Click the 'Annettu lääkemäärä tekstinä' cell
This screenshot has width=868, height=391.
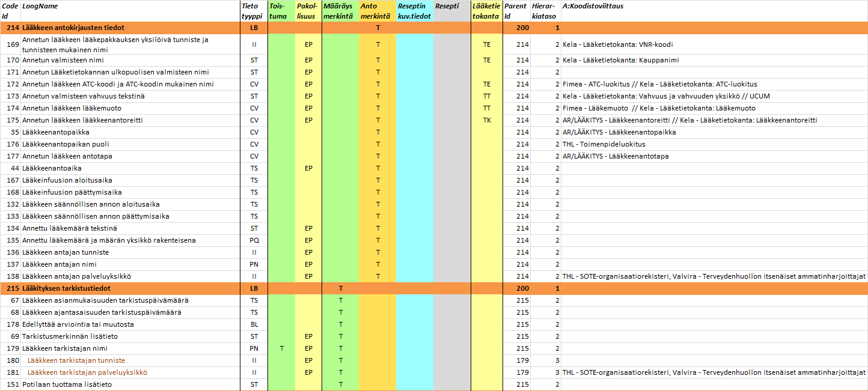coord(130,228)
